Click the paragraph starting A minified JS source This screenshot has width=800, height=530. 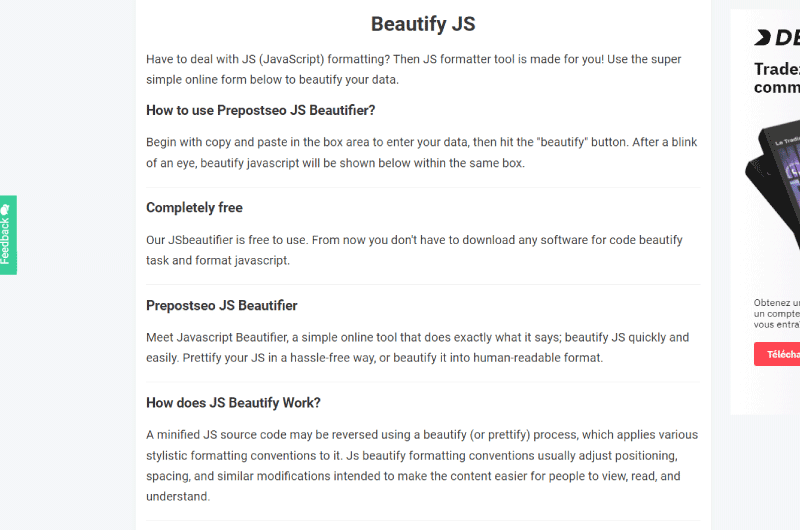(422, 465)
